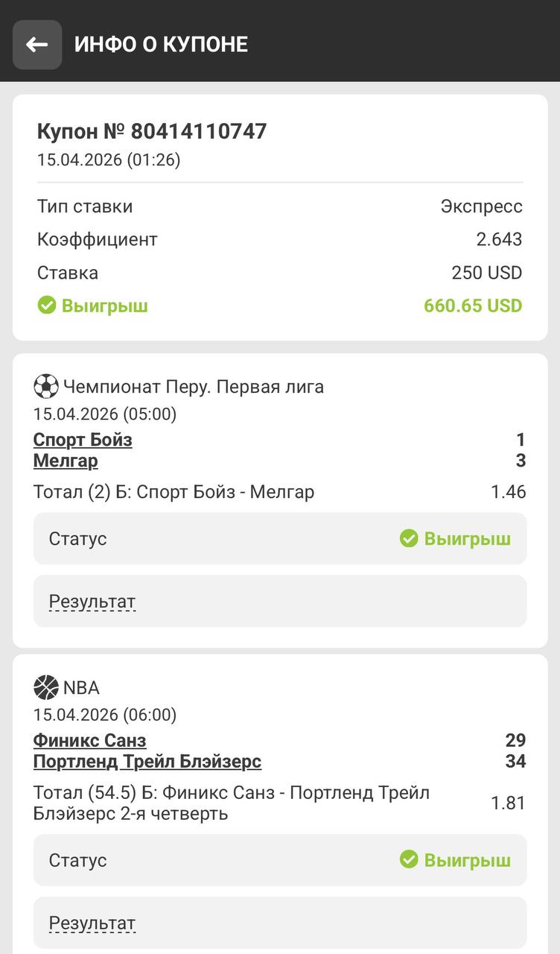Click the win checkmark in football status

pyautogui.click(x=409, y=538)
